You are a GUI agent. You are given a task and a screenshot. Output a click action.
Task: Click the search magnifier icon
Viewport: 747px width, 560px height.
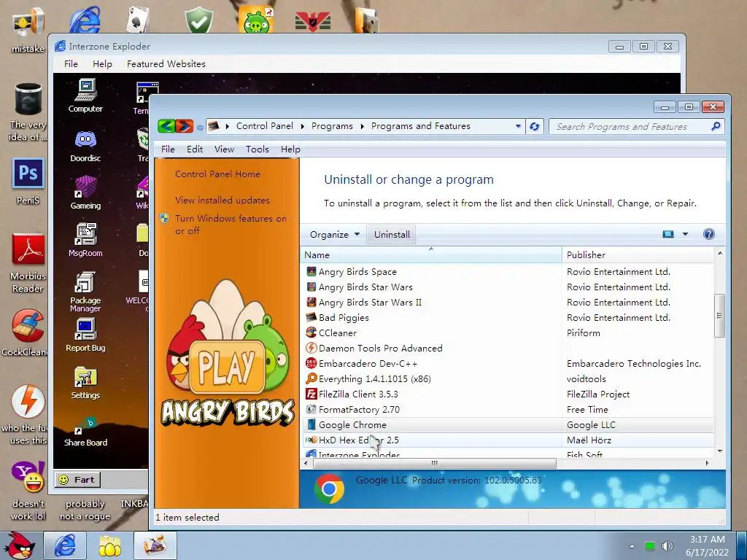pos(716,126)
